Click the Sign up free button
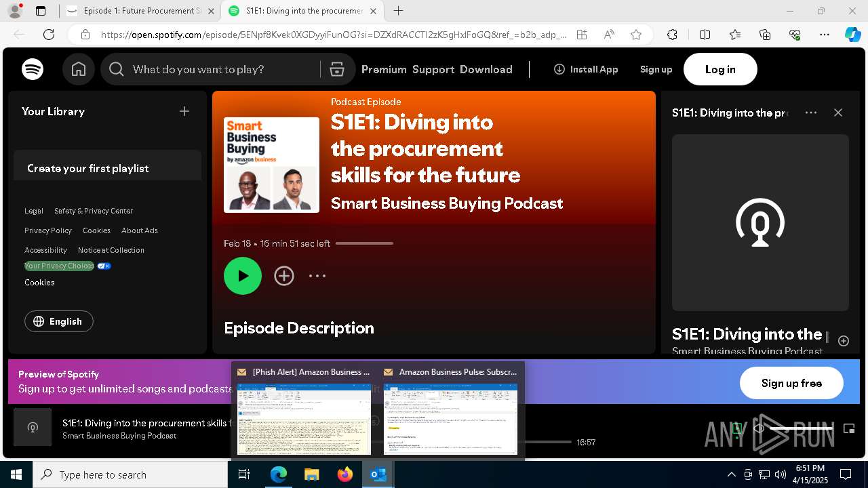The height and width of the screenshot is (488, 868). click(x=791, y=383)
